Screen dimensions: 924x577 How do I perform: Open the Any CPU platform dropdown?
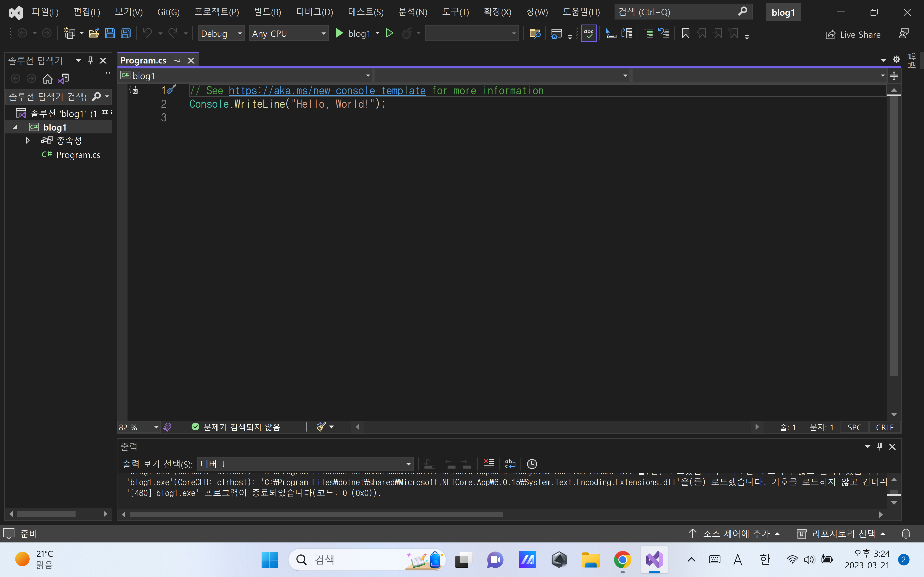coord(289,34)
